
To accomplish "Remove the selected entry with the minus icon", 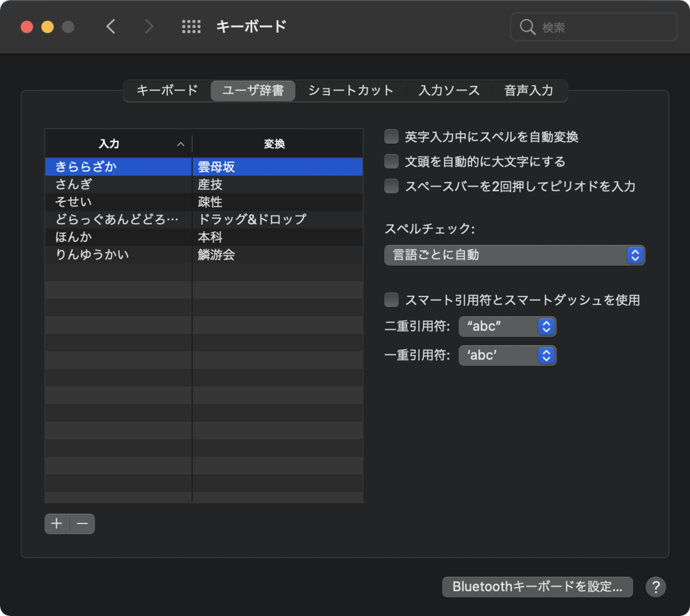I will pyautogui.click(x=82, y=523).
